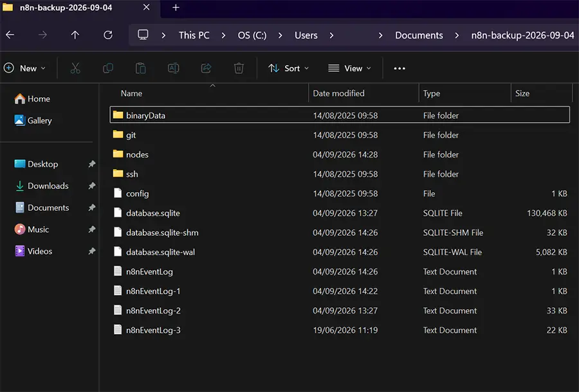Click the Paste clipboard icon

coord(141,68)
